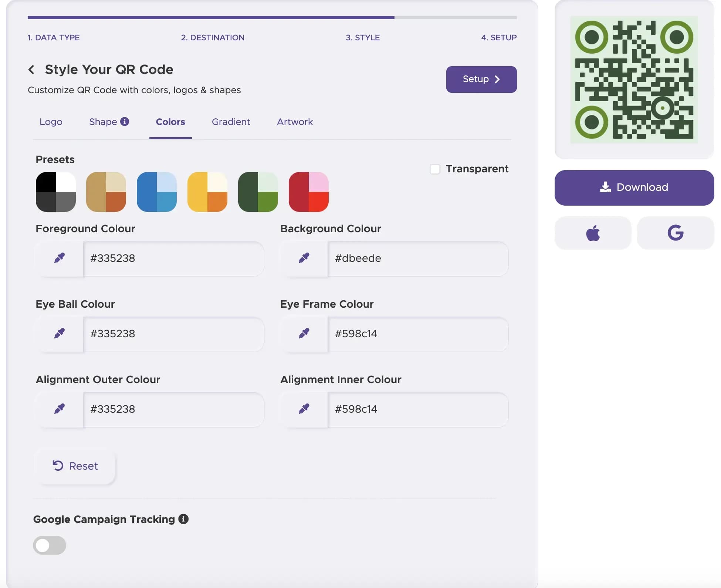Switch to the Logo tab

[x=51, y=122]
